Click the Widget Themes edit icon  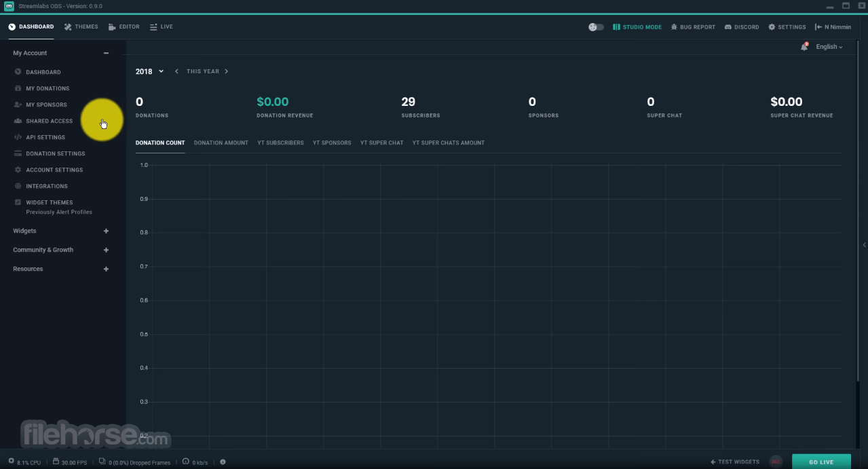(18, 202)
